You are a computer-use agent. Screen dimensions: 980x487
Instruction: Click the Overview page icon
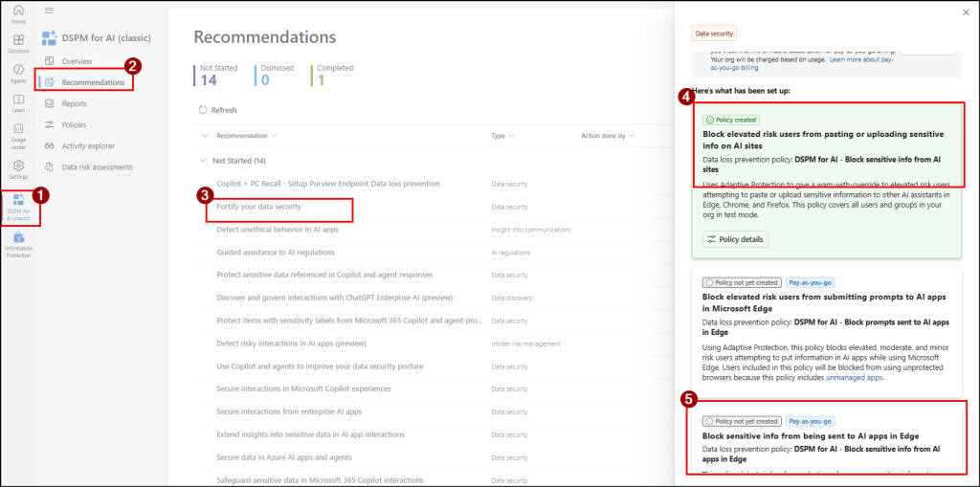[50, 61]
